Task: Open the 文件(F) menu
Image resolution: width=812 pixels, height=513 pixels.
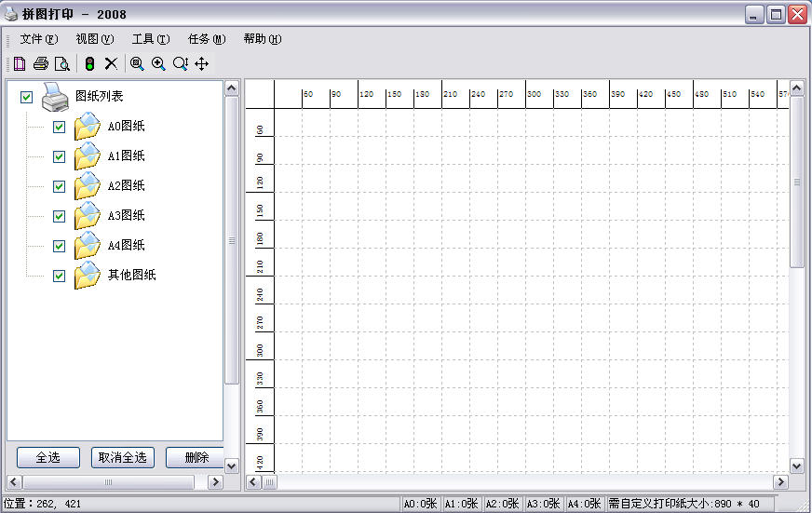Action: [x=39, y=39]
